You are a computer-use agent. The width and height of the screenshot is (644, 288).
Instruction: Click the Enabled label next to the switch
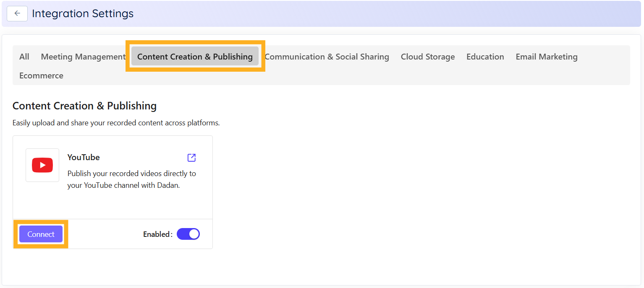[x=157, y=234]
